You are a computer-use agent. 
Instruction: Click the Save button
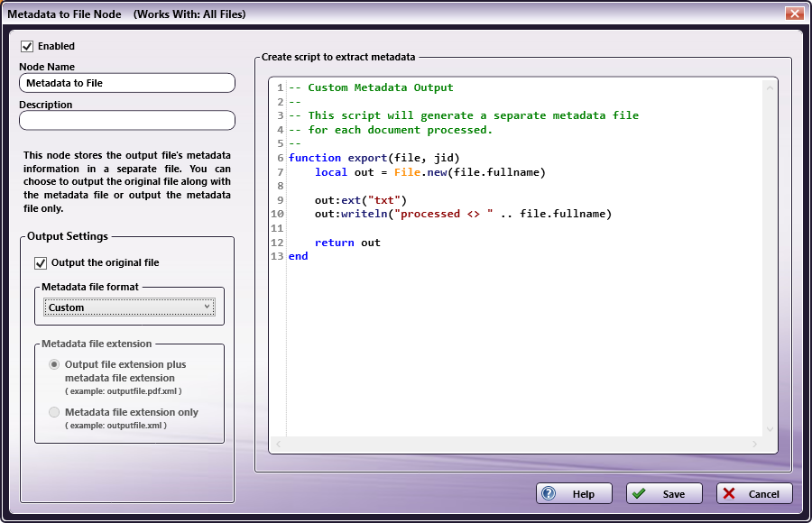coord(664,493)
